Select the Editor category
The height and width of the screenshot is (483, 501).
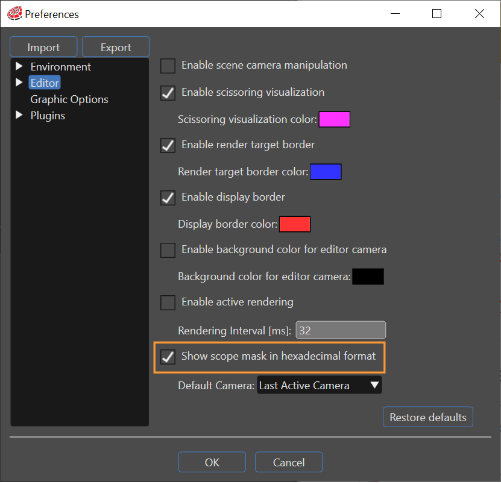[x=45, y=83]
